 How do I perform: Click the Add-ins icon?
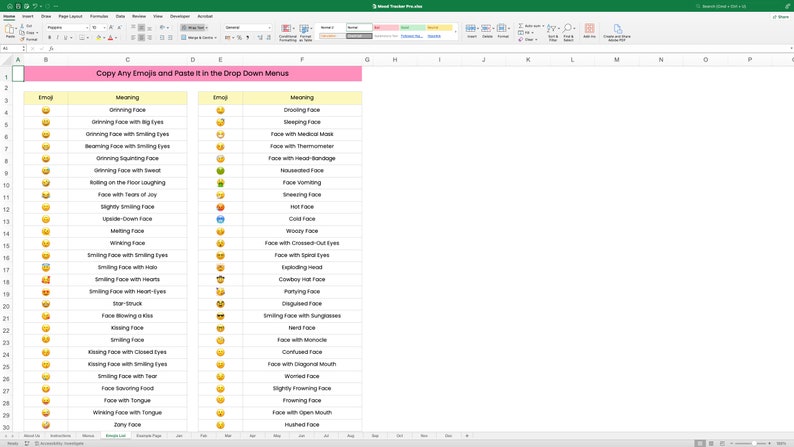click(589, 28)
